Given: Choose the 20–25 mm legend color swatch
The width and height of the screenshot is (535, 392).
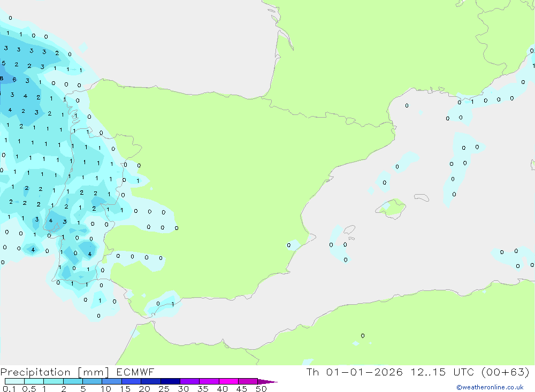Looking at the screenshot, I should pyautogui.click(x=151, y=381).
